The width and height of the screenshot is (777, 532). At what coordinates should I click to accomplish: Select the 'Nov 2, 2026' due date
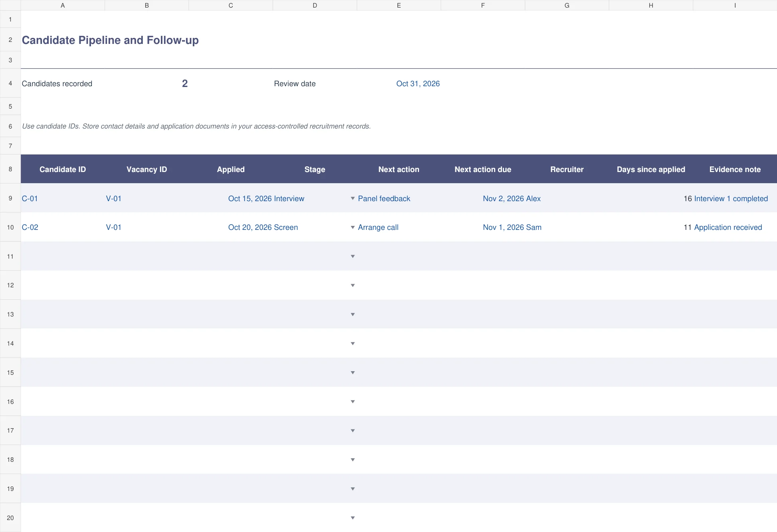pyautogui.click(x=503, y=199)
